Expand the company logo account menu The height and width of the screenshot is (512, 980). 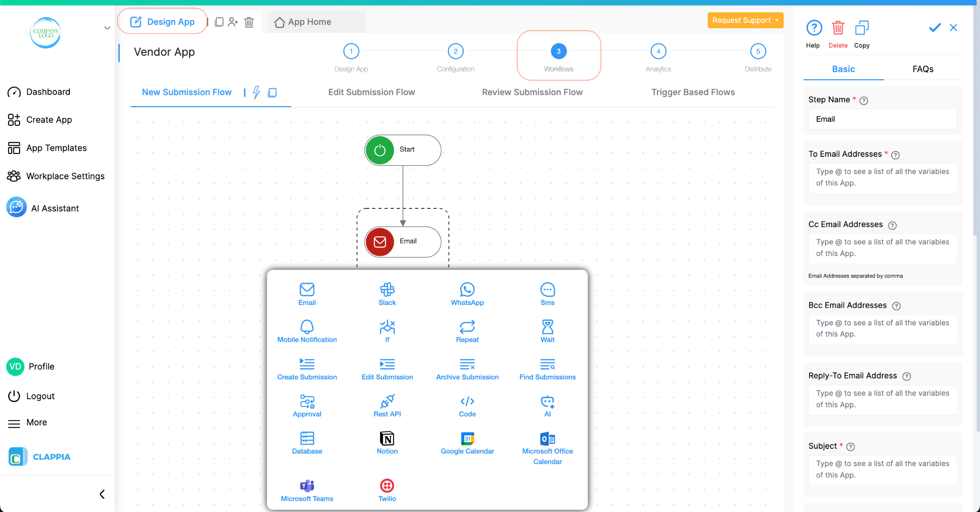click(x=107, y=28)
